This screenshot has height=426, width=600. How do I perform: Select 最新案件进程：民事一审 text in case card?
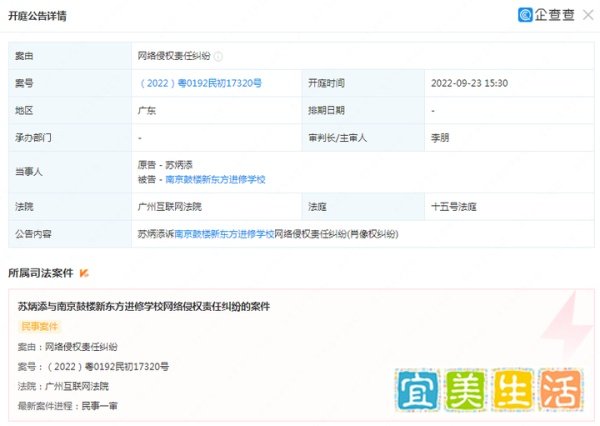coord(67,406)
